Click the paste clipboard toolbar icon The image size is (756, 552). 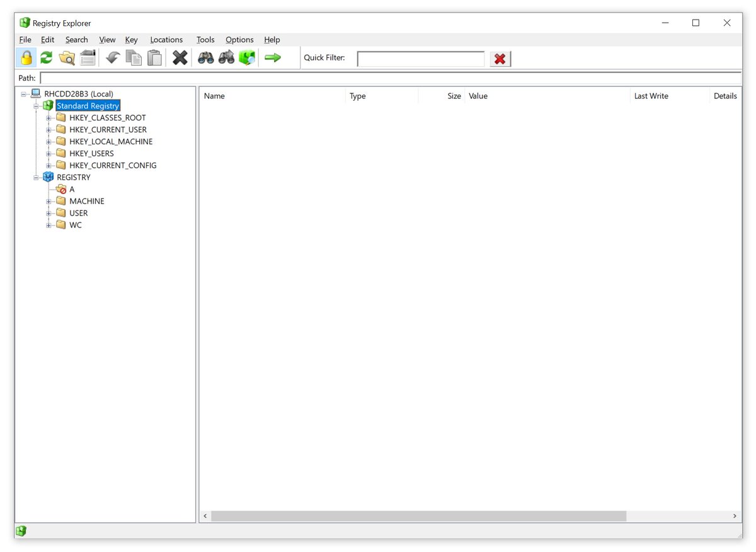[154, 58]
